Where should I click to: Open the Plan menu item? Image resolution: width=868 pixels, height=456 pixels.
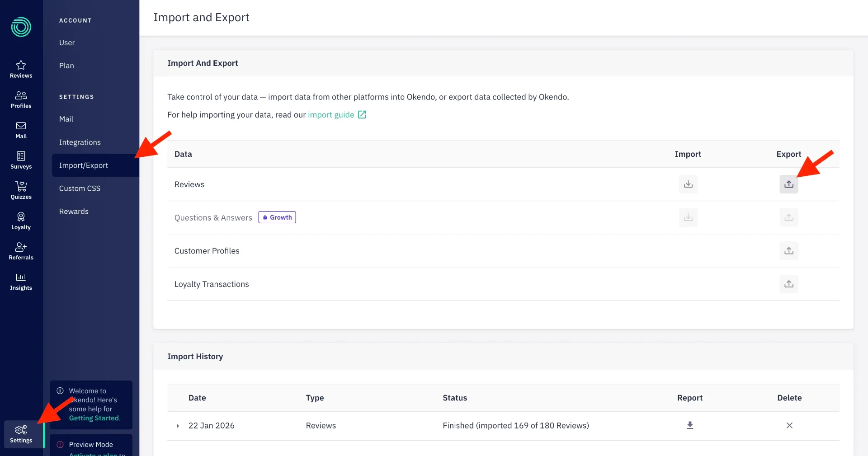point(66,66)
